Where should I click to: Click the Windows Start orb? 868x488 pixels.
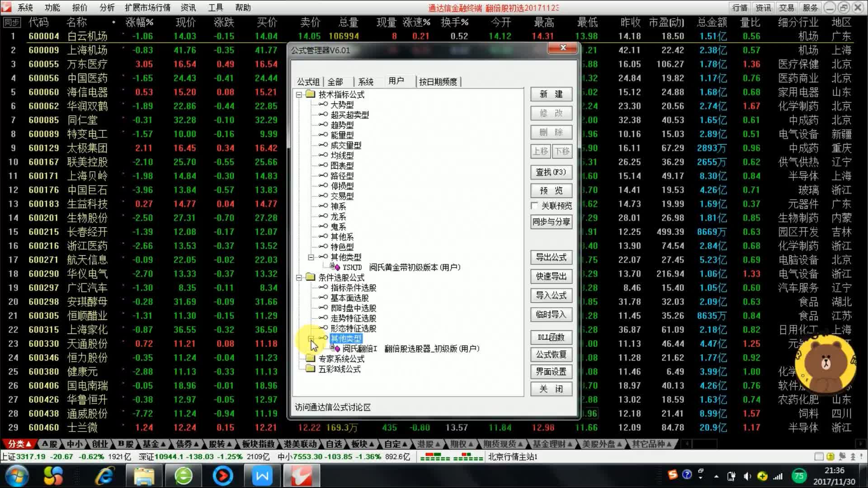17,476
